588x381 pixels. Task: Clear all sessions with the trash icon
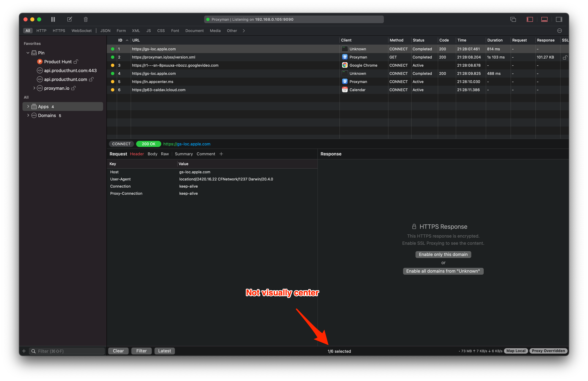pos(86,19)
